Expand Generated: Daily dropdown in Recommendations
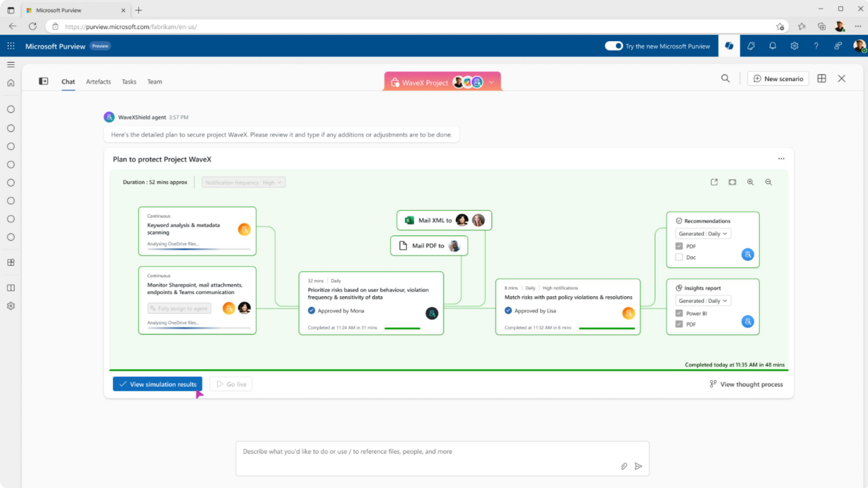Viewport: 868px width, 488px height. (x=703, y=234)
